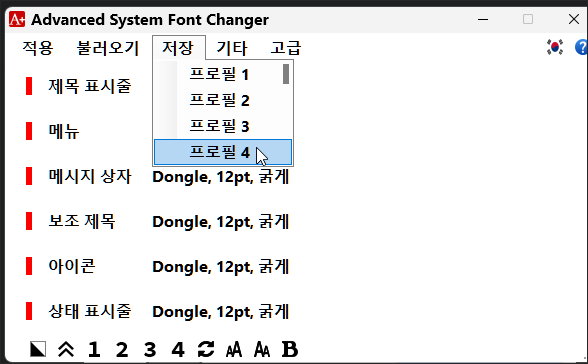The height and width of the screenshot is (364, 588).
Task: Click the 아이콘 label
Action: point(72,266)
